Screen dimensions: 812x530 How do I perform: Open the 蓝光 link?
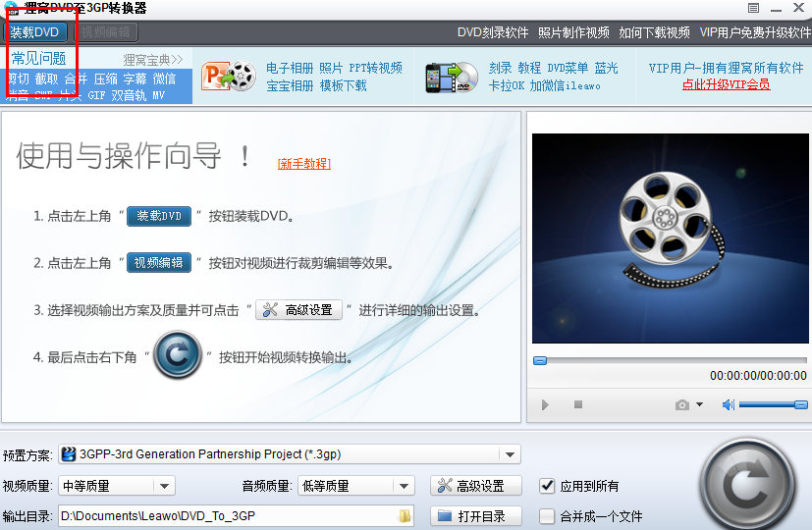coord(606,68)
